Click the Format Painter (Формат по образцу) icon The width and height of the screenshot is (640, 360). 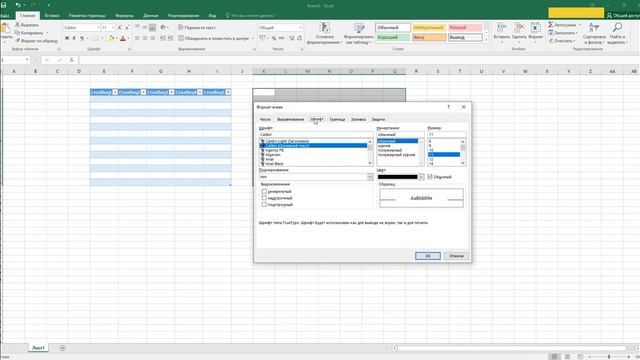[18, 41]
